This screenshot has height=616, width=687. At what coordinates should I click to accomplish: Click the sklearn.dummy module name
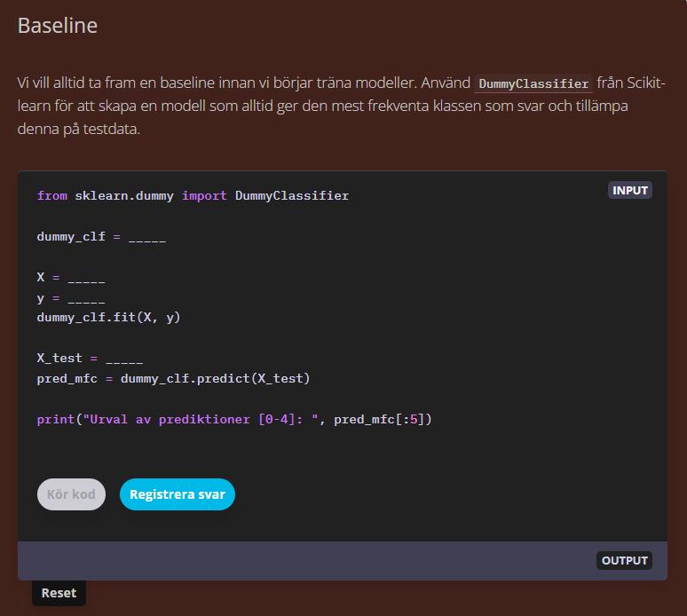(x=124, y=195)
